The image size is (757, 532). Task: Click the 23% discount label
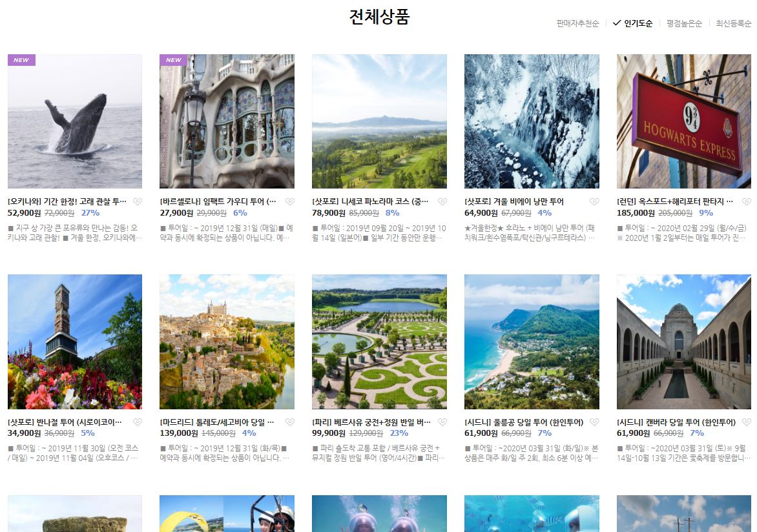point(399,433)
